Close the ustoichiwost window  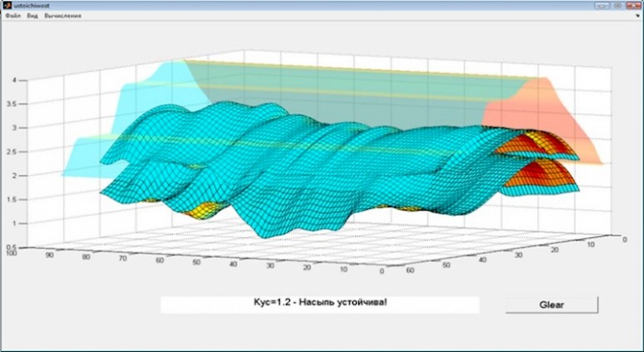click(x=633, y=5)
